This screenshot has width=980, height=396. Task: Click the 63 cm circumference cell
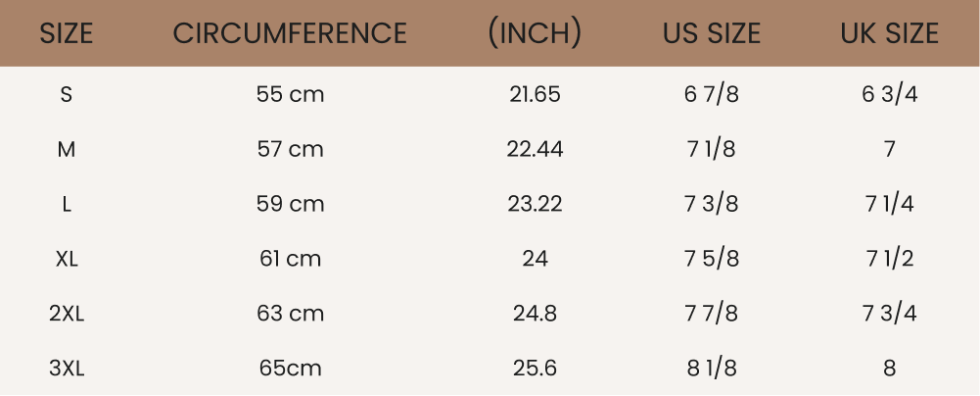[x=290, y=315]
